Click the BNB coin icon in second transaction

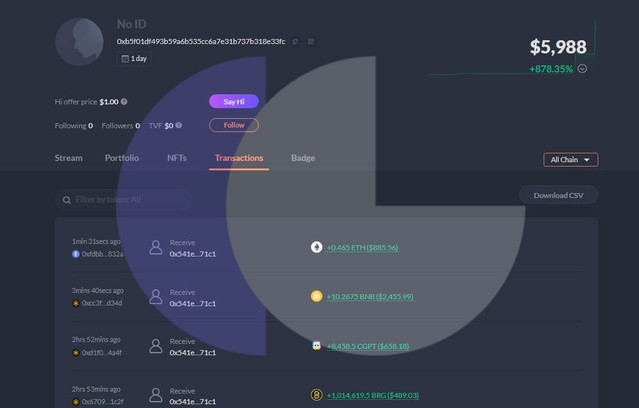click(x=317, y=296)
